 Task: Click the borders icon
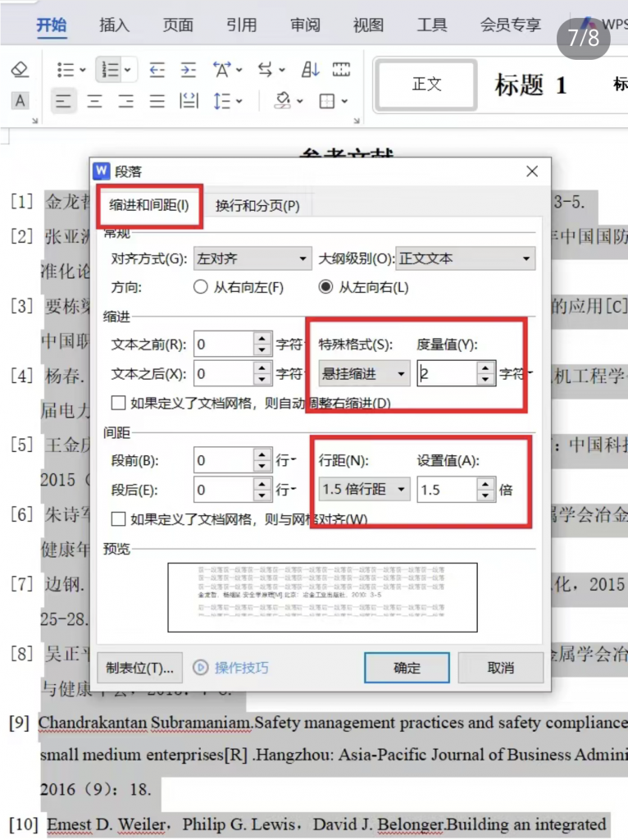coord(326,101)
